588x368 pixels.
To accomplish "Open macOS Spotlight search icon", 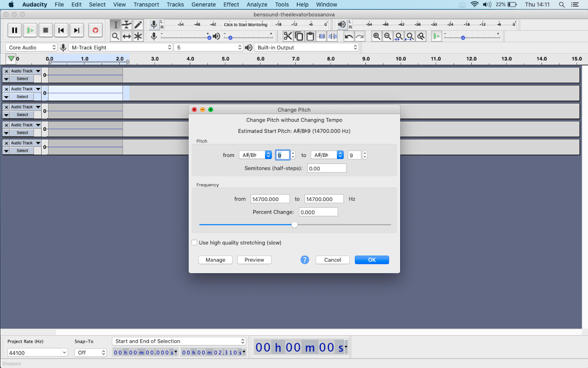I will (x=562, y=5).
